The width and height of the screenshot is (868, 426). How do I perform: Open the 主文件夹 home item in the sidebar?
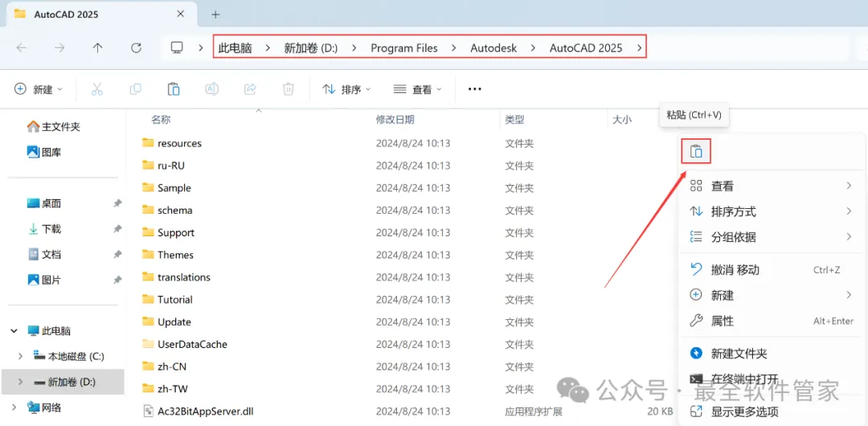[x=54, y=127]
